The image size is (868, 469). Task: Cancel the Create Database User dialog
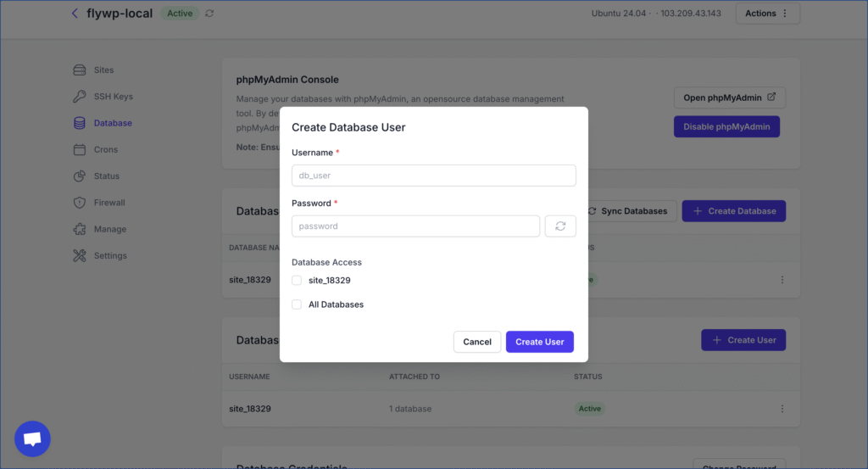click(476, 342)
